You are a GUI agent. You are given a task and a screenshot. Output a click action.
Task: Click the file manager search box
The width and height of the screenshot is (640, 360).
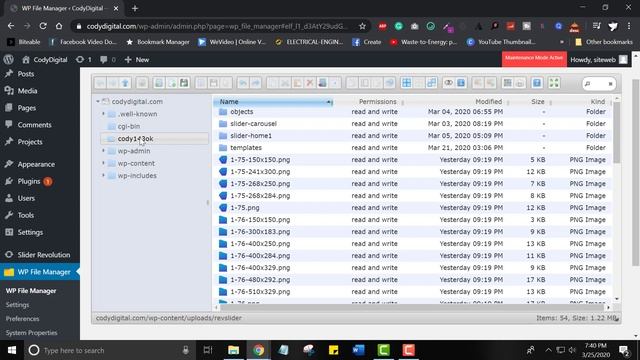click(x=598, y=84)
